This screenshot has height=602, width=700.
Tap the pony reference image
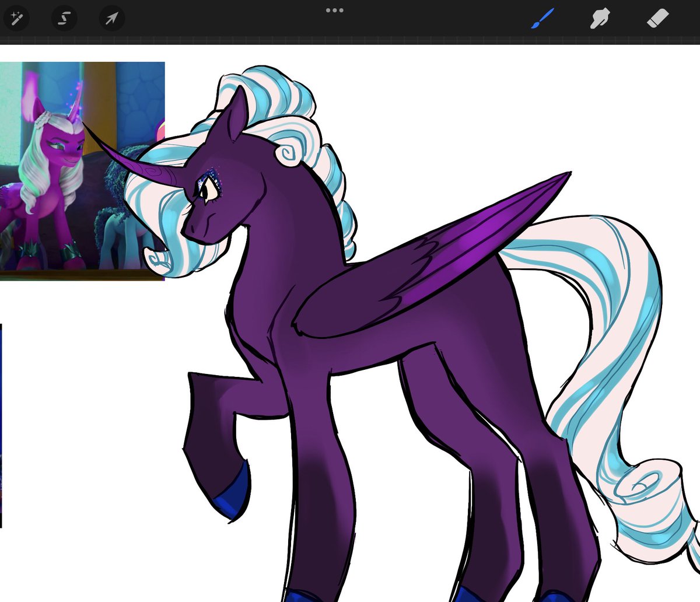82,171
